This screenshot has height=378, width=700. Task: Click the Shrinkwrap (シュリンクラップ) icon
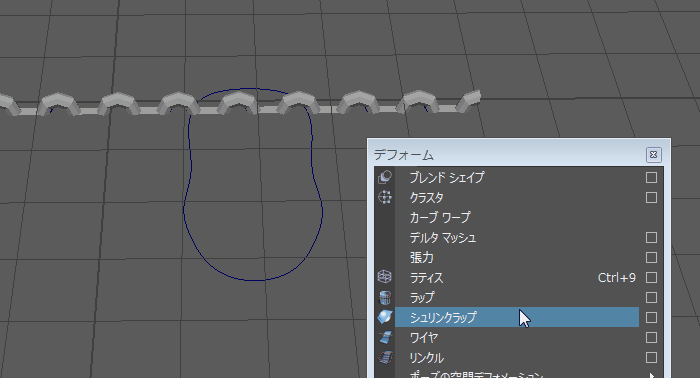coord(385,317)
